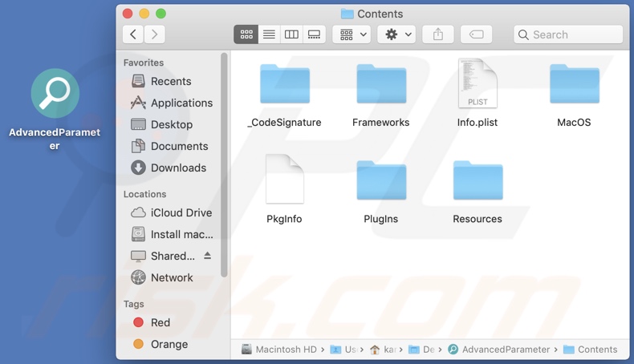Click Macintosh HD in the path bar
Viewport: 634px width, 364px height.
pyautogui.click(x=279, y=350)
